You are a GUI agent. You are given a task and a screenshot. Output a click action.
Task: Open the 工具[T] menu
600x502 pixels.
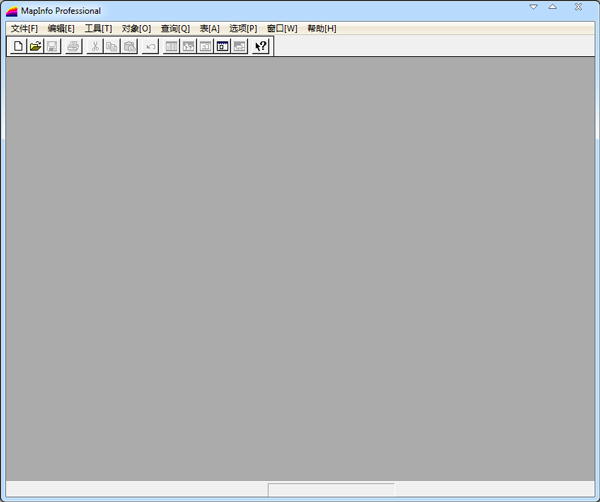98,28
